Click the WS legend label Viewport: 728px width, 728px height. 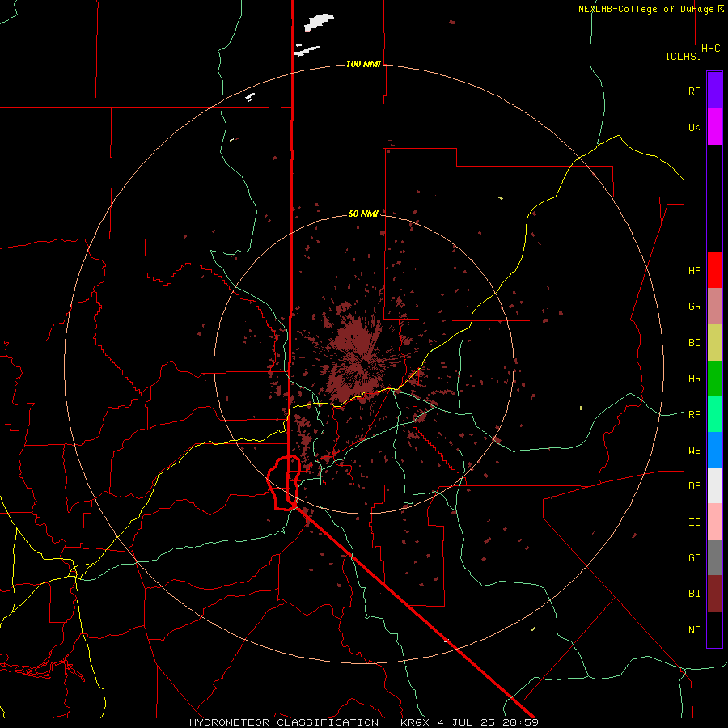694,451
